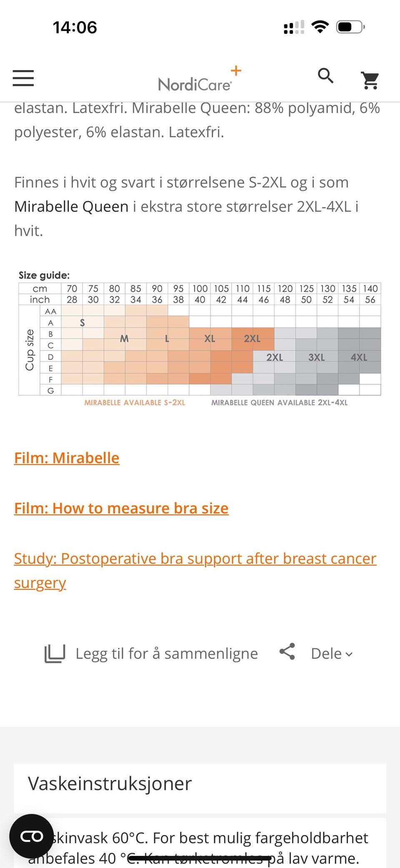
Task: Open Film: How to measure bra size
Action: [121, 508]
